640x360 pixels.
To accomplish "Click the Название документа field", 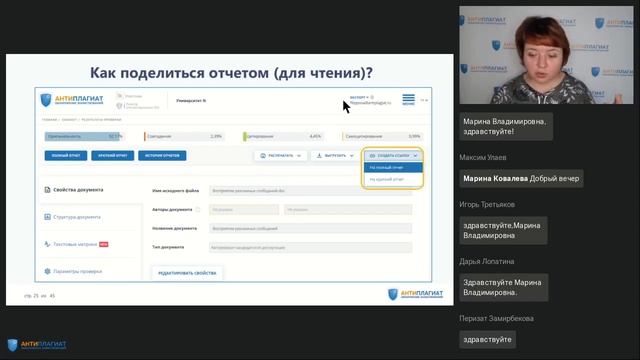I will [311, 229].
